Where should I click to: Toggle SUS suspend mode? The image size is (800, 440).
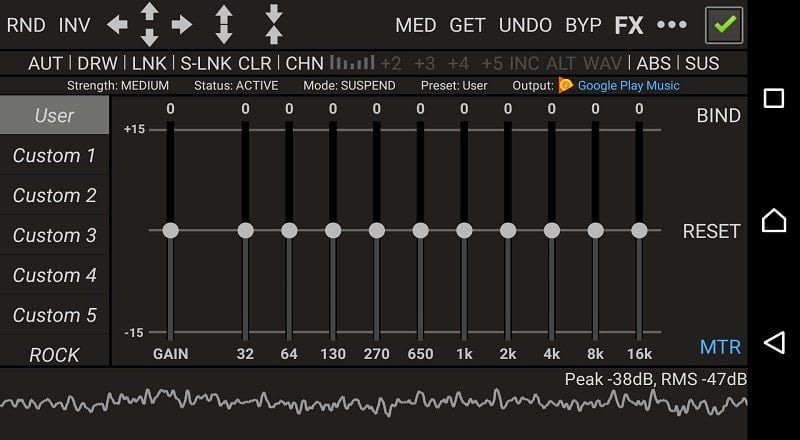702,63
